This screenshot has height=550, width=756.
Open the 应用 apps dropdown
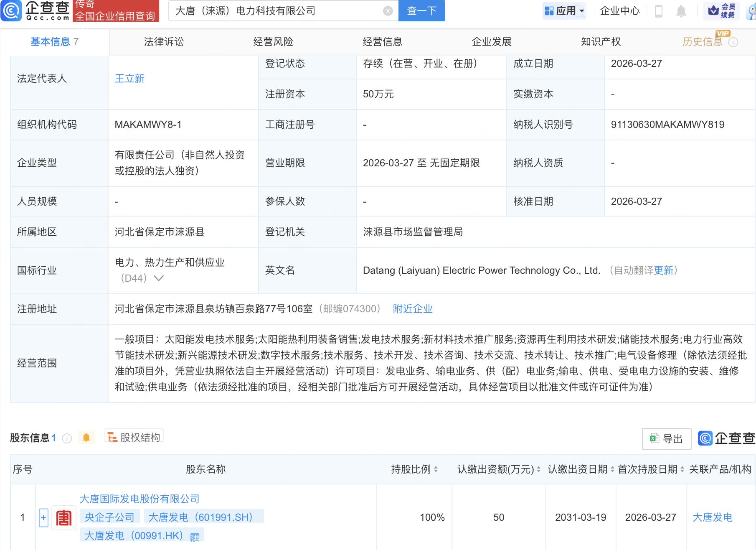tap(564, 11)
